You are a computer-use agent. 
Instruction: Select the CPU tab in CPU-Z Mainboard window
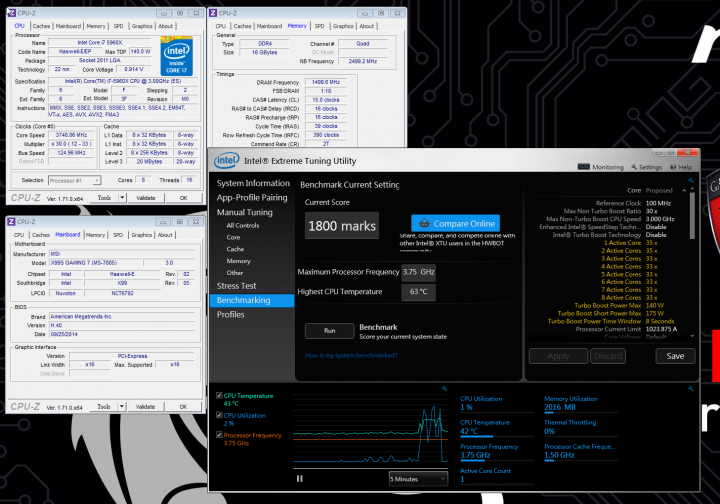click(19, 235)
